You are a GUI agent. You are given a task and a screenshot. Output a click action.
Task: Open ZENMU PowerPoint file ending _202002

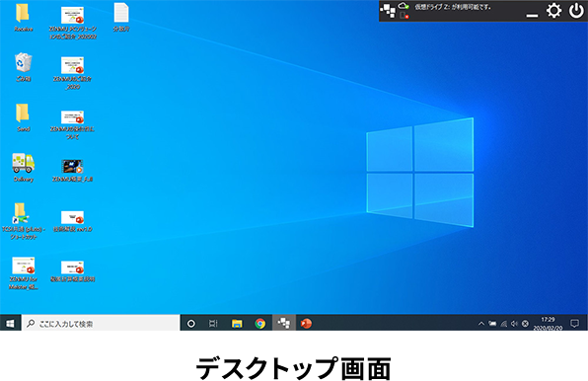click(72, 22)
